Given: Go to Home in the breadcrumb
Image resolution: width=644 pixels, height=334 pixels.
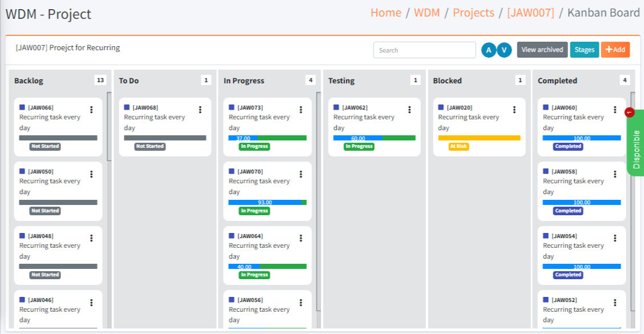Looking at the screenshot, I should [x=386, y=13].
